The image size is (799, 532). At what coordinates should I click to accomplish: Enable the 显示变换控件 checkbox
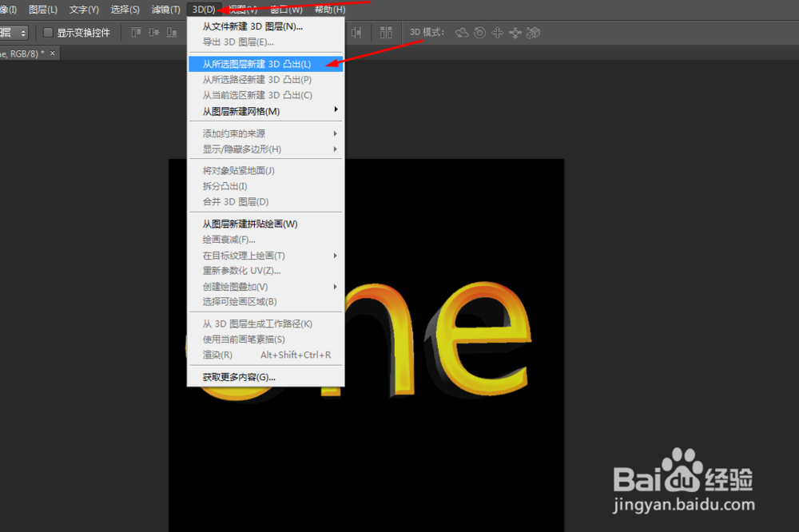[x=48, y=33]
